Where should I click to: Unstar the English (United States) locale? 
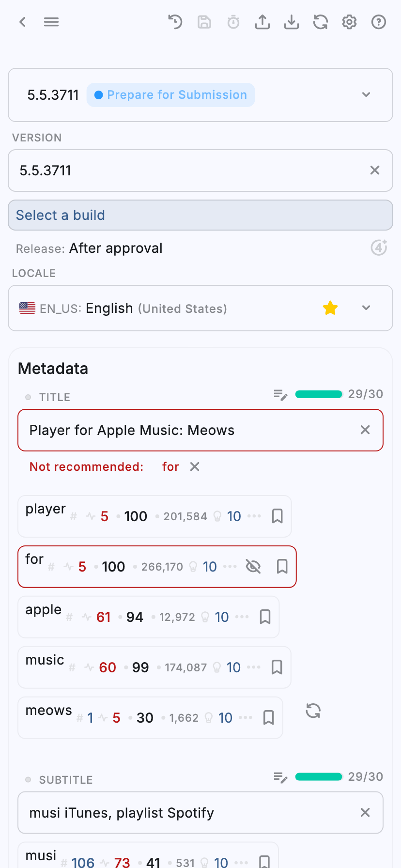tap(330, 308)
